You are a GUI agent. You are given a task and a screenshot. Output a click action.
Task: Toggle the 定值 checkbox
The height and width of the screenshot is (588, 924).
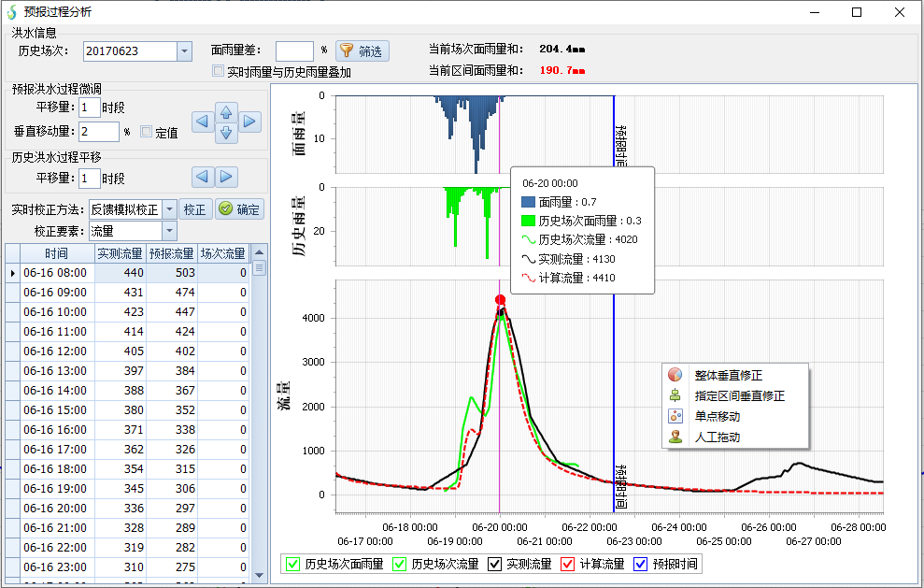(x=147, y=132)
